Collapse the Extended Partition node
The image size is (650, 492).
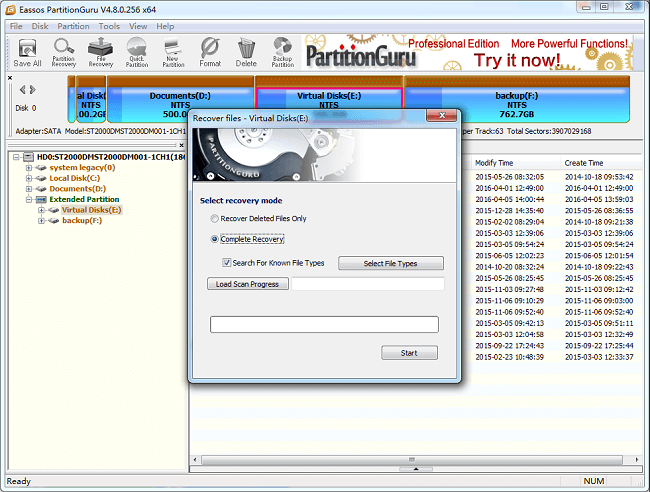(29, 199)
